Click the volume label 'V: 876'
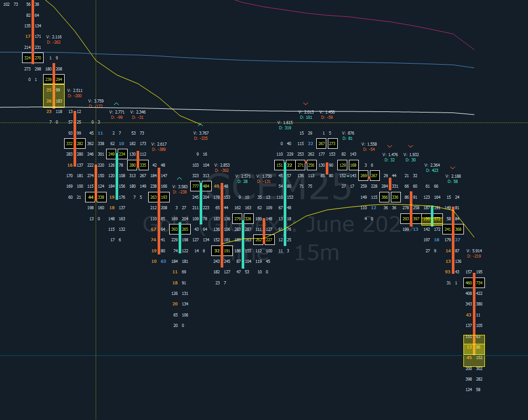This screenshot has width=528, height=420. point(348,133)
